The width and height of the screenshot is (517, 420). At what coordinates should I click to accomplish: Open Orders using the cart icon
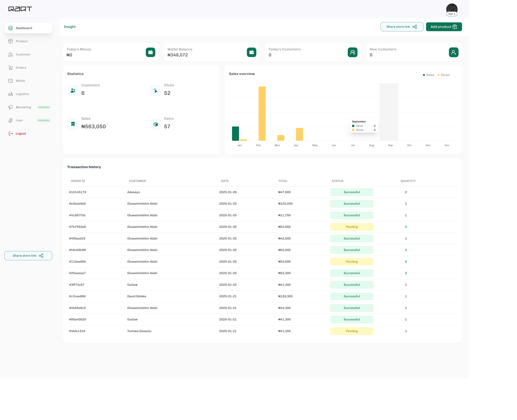11,68
